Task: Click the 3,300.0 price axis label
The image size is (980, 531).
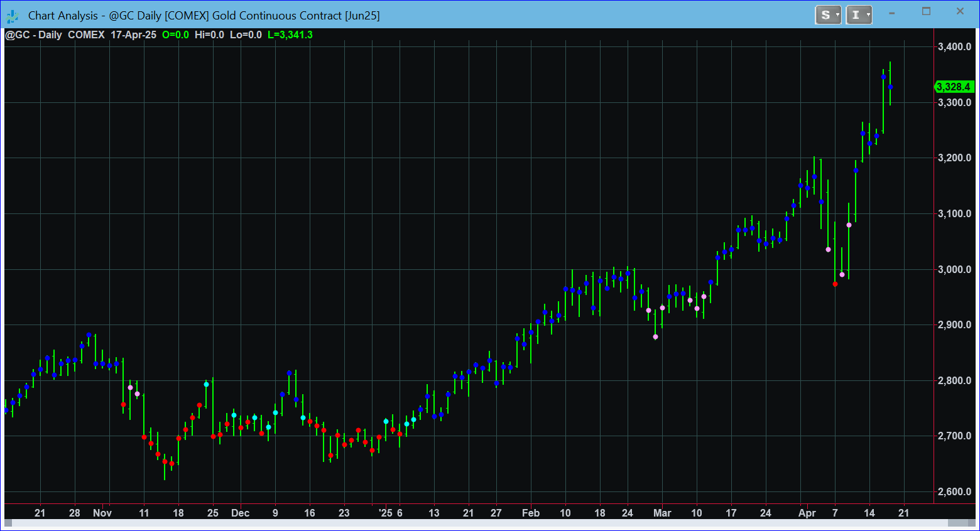Action: tap(954, 102)
